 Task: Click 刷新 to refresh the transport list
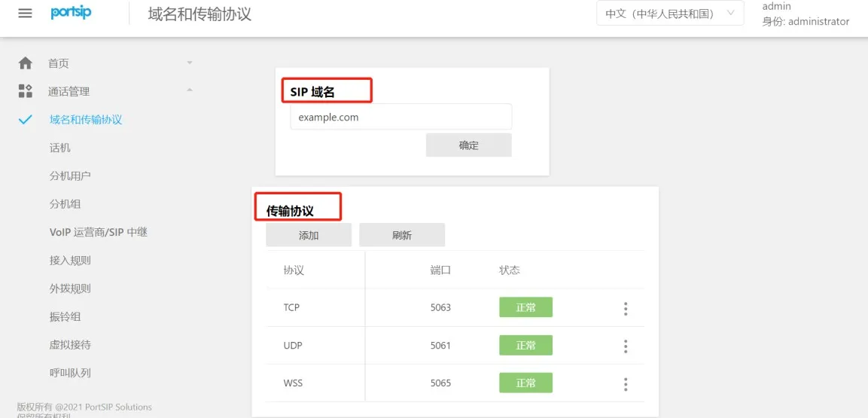(x=402, y=235)
